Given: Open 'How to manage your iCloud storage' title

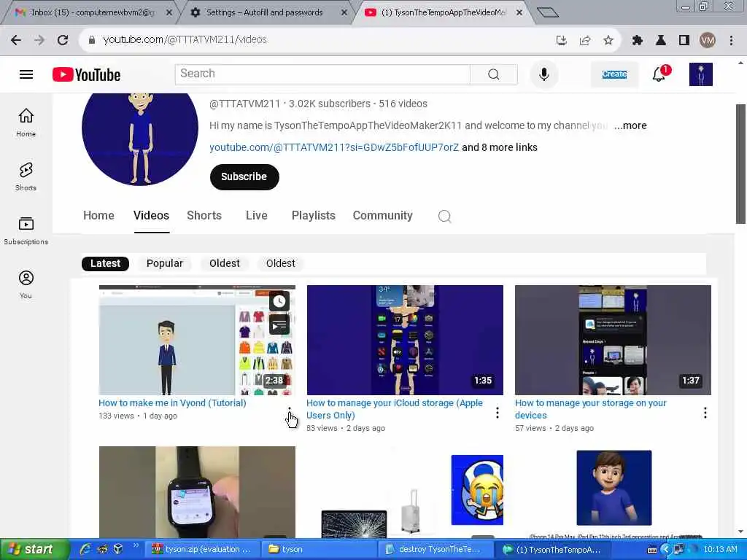Looking at the screenshot, I should pos(395,409).
